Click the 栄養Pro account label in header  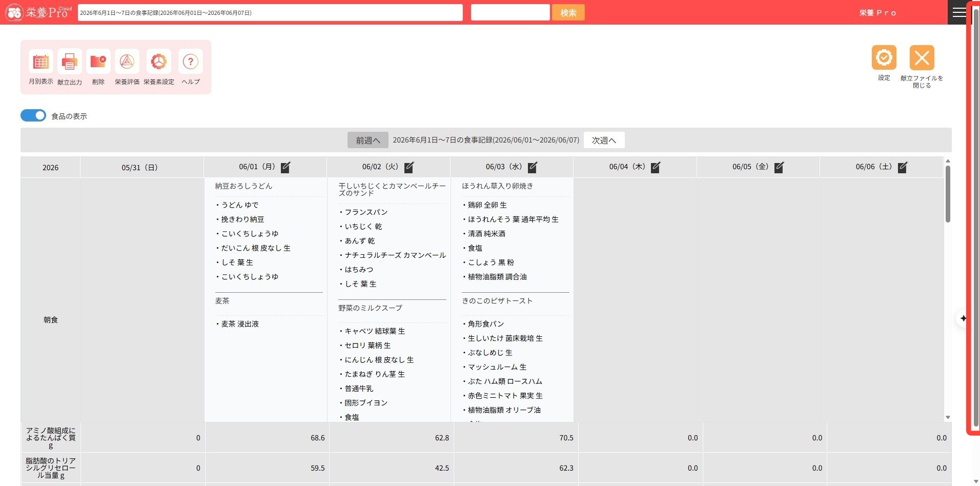[878, 13]
